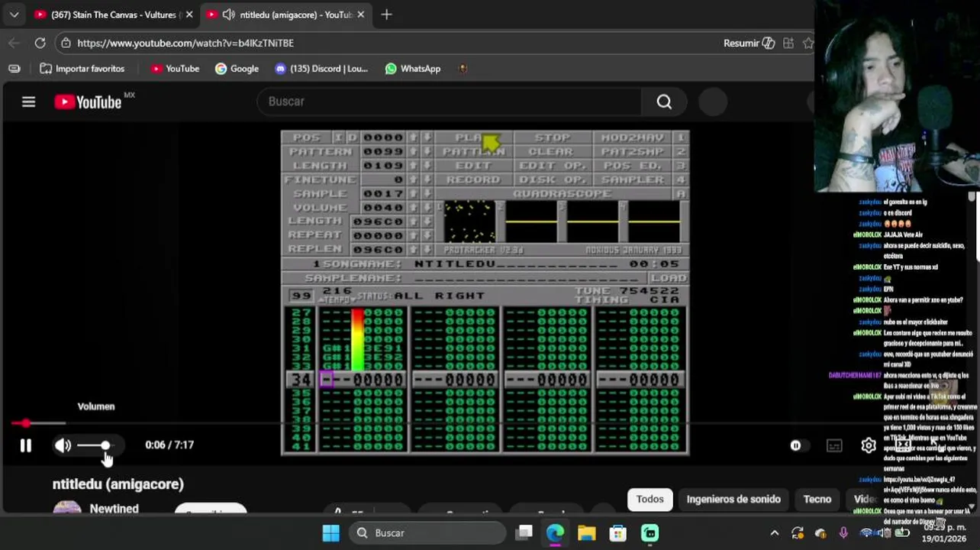The image size is (980, 550).
Task: Open the Windows Start menu
Action: 330,533
